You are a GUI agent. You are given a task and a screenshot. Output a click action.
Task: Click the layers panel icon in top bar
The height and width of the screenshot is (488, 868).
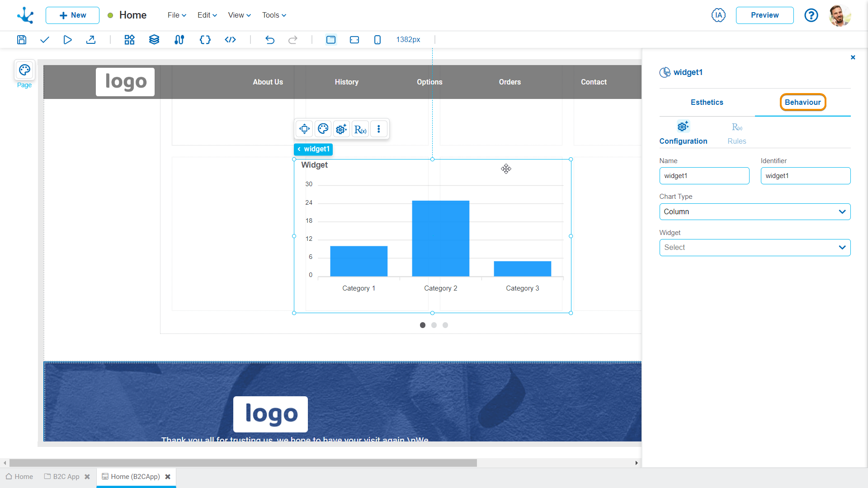click(x=154, y=39)
